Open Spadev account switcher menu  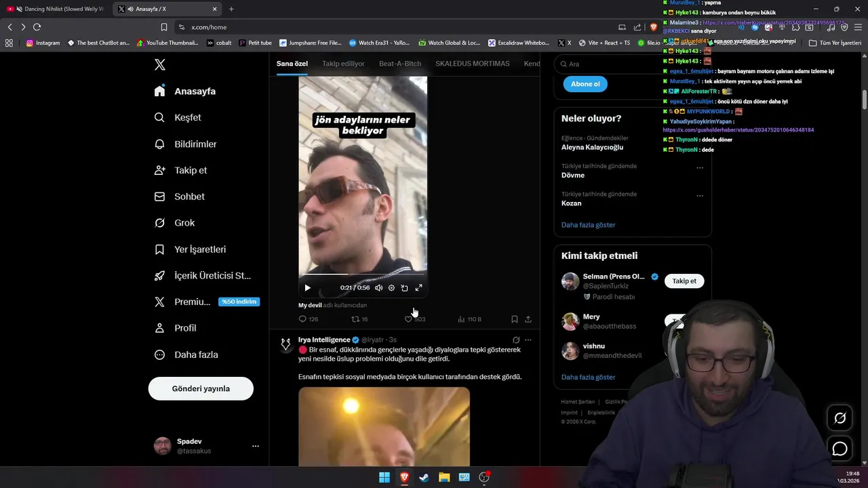[x=207, y=446]
